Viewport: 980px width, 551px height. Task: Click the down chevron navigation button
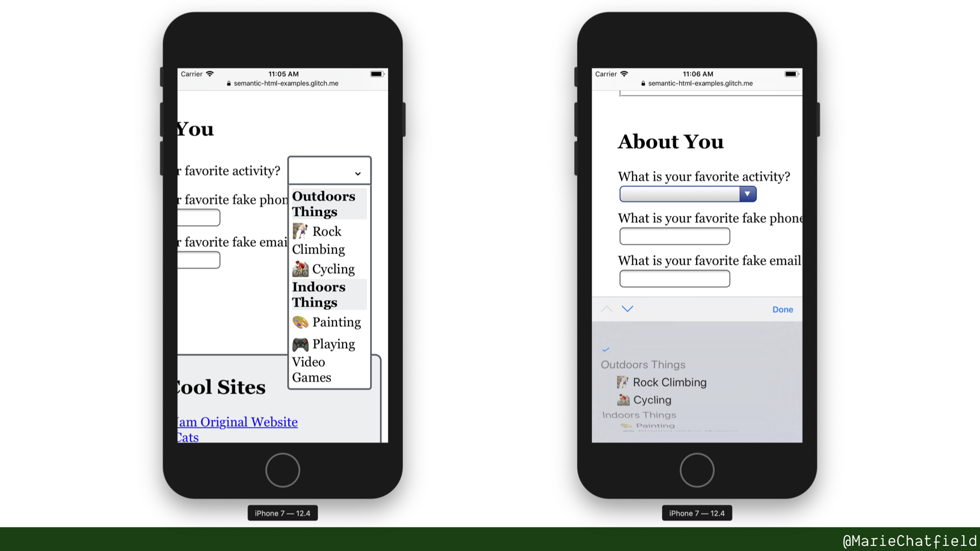pos(626,309)
